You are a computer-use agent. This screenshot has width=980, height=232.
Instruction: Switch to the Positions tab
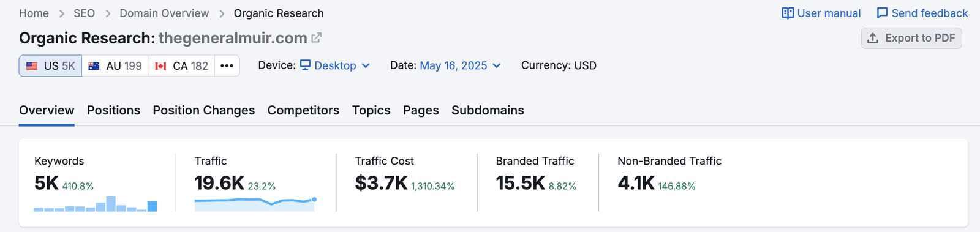pos(113,110)
